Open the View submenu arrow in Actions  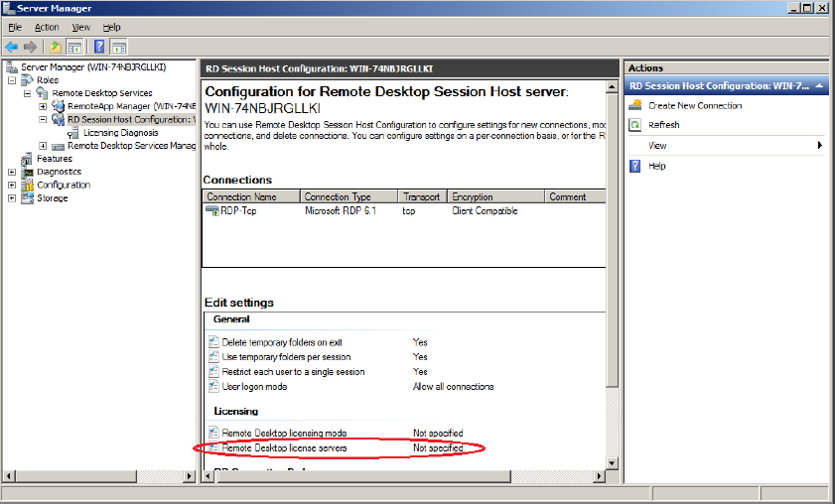click(820, 145)
